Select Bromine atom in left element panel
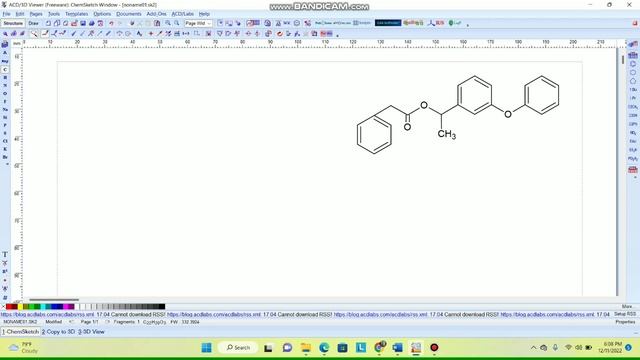 [5, 157]
